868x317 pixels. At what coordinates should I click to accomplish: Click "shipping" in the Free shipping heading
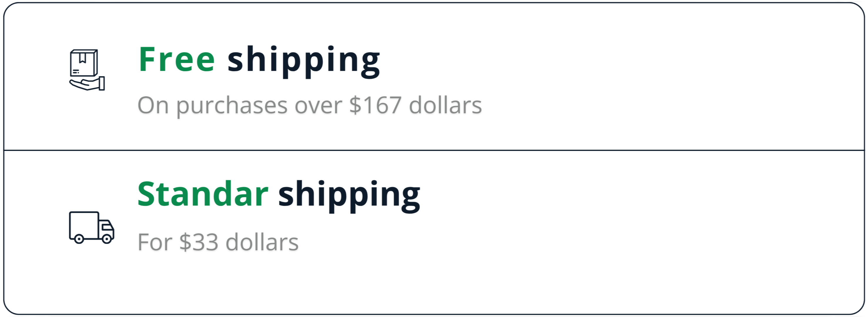(x=304, y=61)
